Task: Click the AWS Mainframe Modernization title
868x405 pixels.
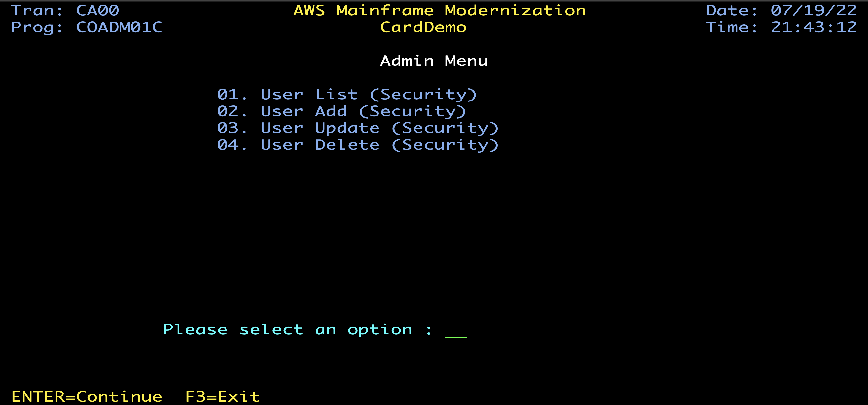Action: pyautogui.click(x=439, y=11)
